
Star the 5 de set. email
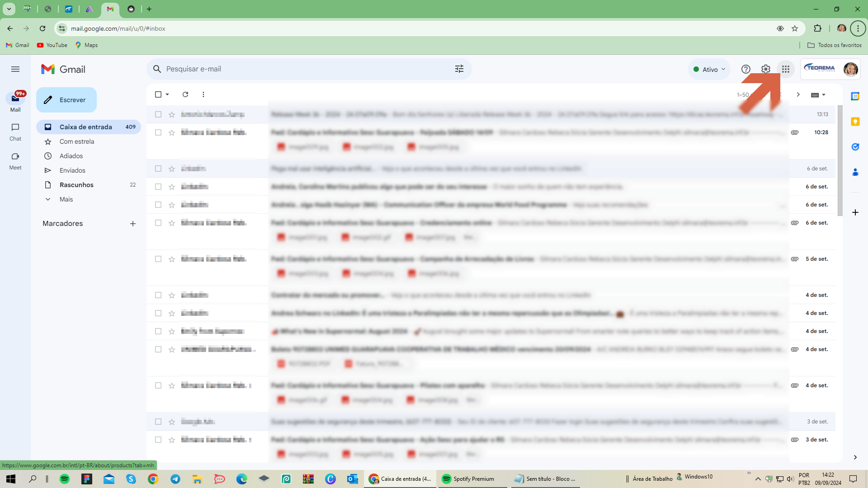(172, 259)
